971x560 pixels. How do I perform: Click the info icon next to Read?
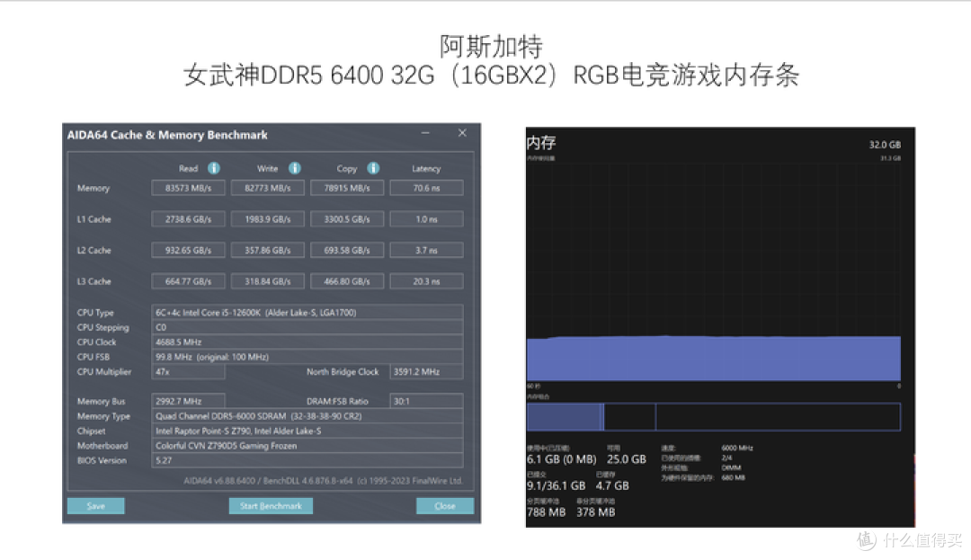(214, 168)
